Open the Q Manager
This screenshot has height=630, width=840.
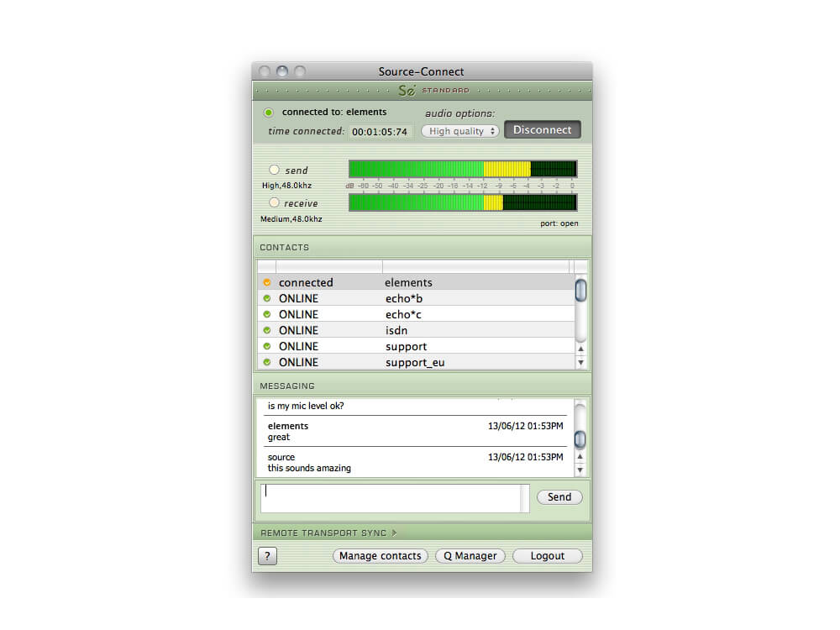tap(470, 556)
